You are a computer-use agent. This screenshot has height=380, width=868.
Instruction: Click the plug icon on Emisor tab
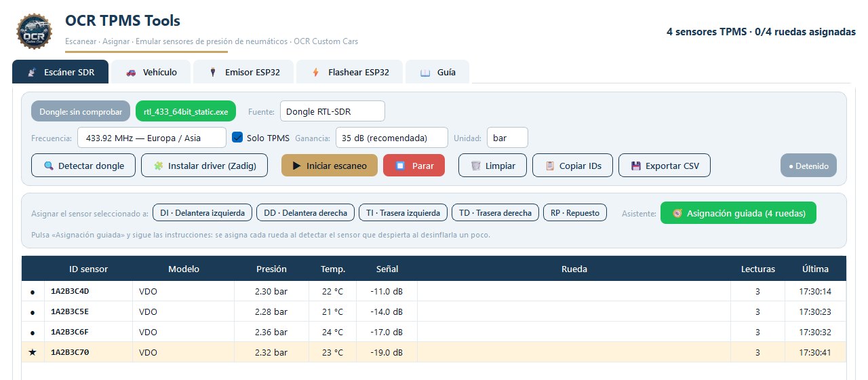click(213, 72)
